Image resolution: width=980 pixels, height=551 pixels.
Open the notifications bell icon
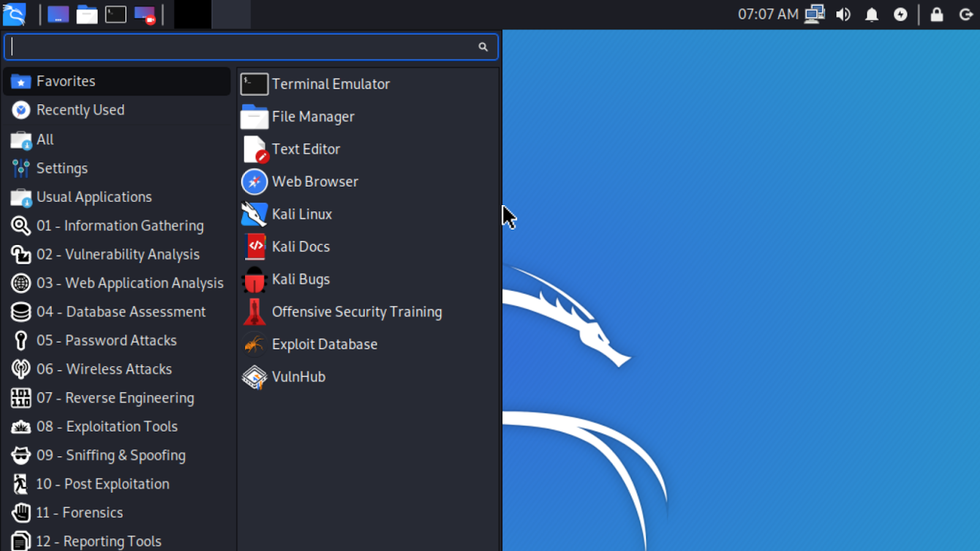(x=872, y=14)
